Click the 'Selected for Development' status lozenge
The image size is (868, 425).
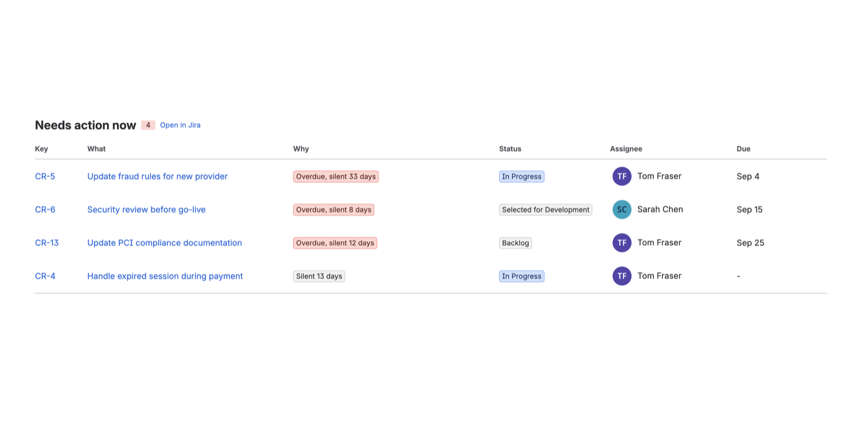pos(546,210)
